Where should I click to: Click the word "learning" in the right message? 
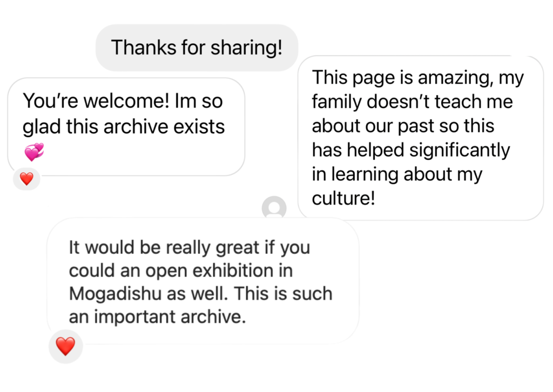[366, 174]
